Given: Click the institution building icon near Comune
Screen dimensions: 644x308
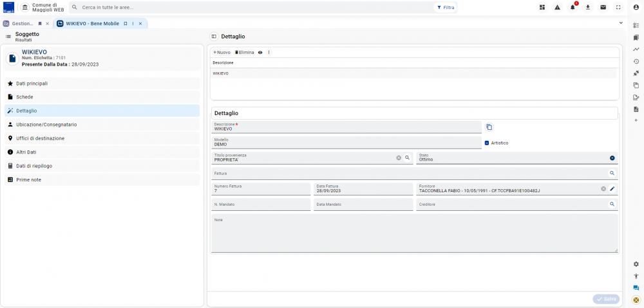Looking at the screenshot, I should pos(25,7).
